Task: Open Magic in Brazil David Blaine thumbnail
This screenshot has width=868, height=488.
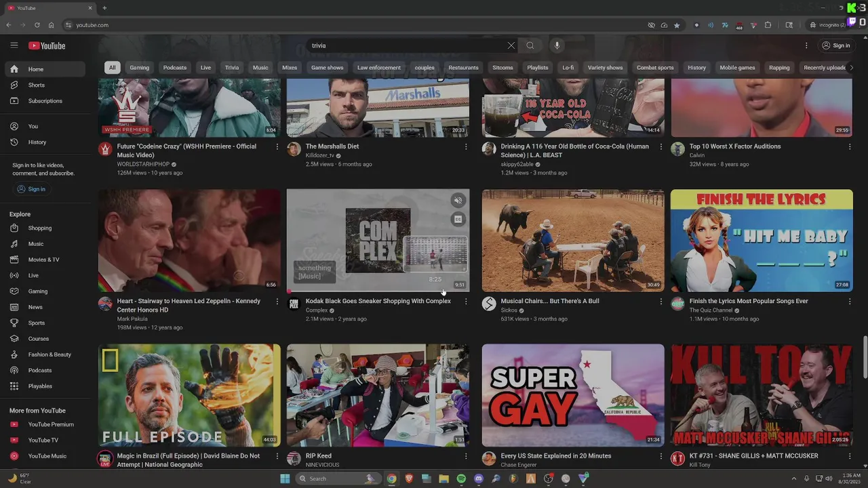Action: click(189, 395)
